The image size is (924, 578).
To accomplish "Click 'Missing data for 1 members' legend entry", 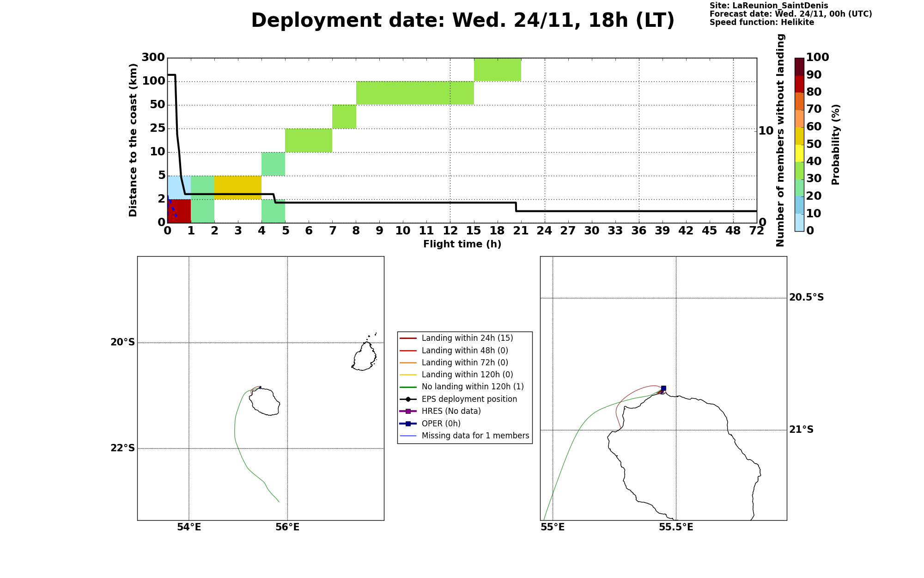I will click(x=464, y=436).
